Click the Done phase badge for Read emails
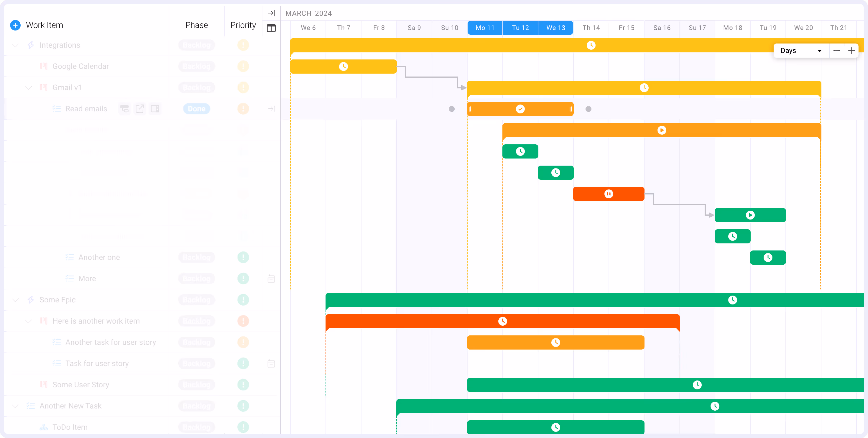This screenshot has height=438, width=868. tap(196, 108)
